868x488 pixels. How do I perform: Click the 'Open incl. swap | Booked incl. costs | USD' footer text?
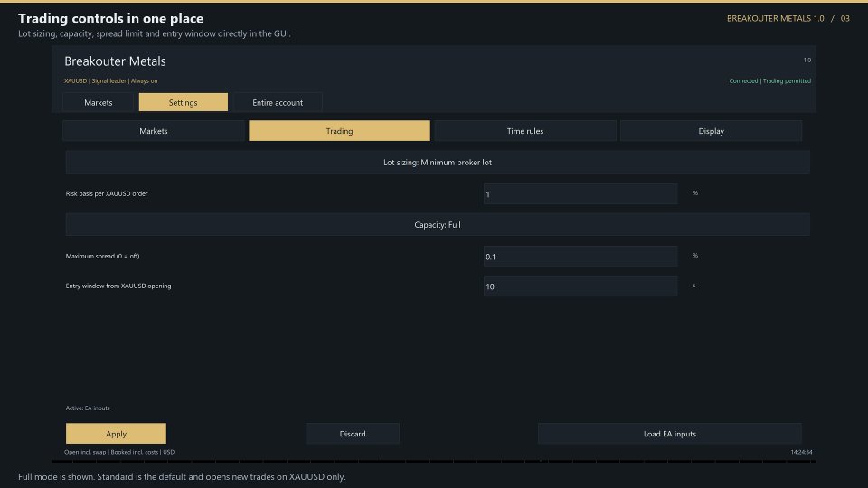pos(119,452)
